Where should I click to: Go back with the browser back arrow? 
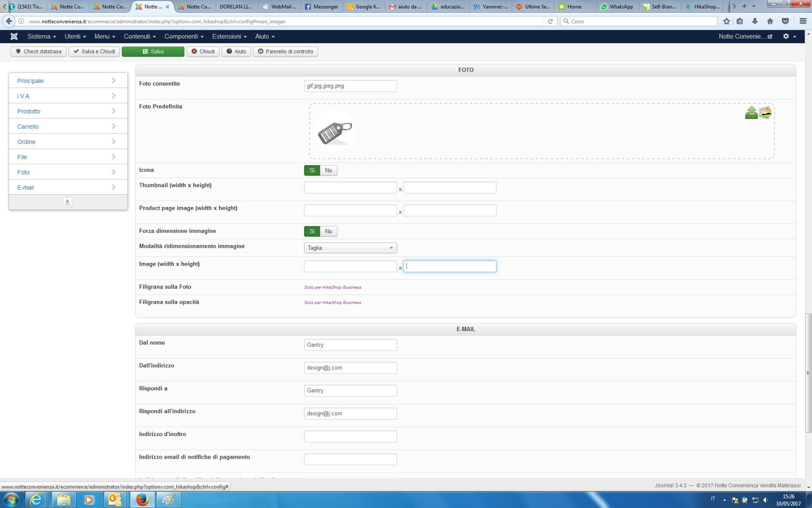coord(9,21)
